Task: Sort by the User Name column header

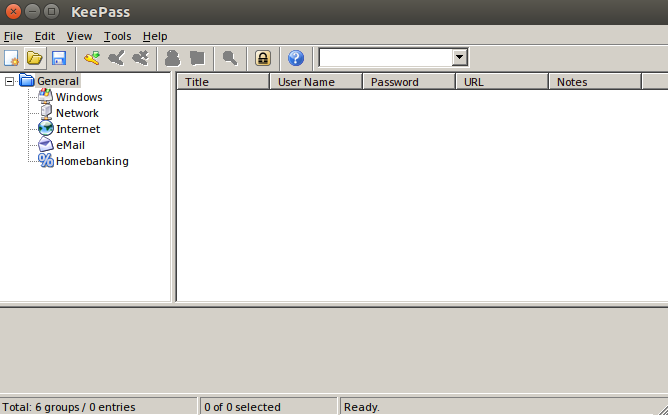Action: (316, 82)
